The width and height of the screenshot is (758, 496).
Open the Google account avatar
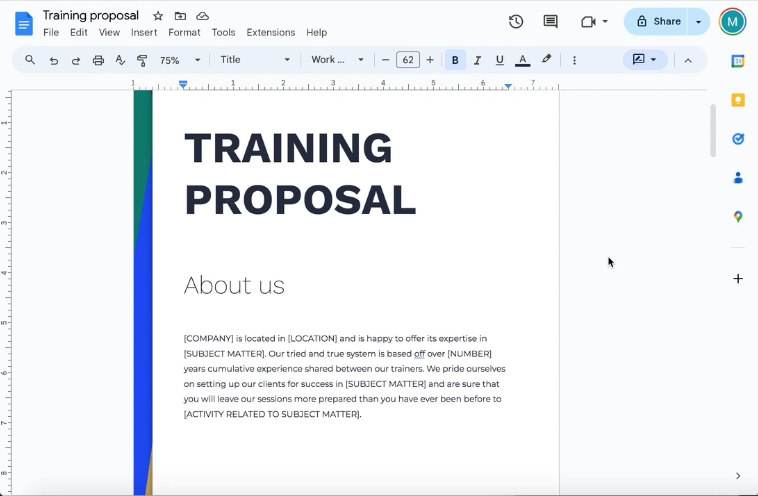732,22
